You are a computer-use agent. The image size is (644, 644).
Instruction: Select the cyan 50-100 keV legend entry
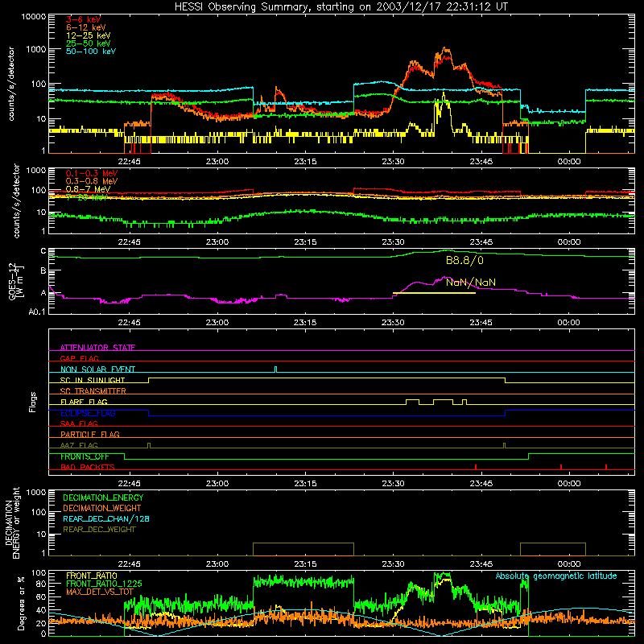click(x=91, y=52)
